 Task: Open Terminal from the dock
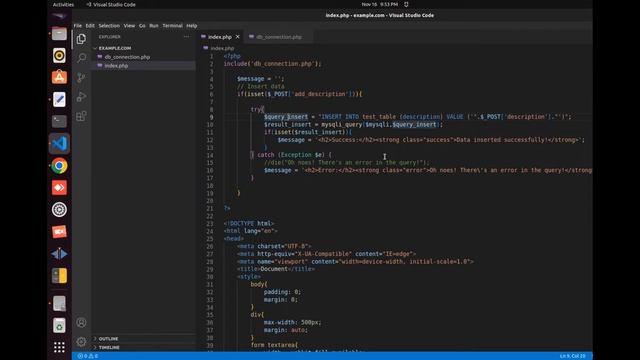tap(59, 121)
